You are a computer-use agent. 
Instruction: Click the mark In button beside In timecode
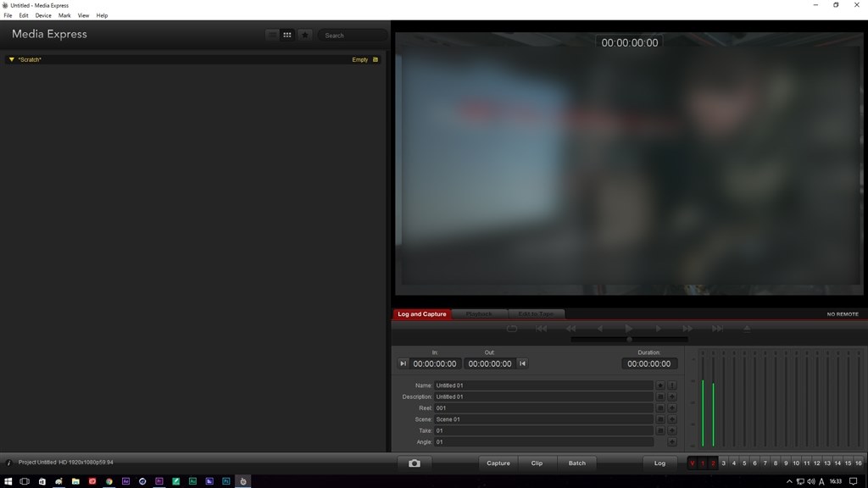click(x=403, y=363)
